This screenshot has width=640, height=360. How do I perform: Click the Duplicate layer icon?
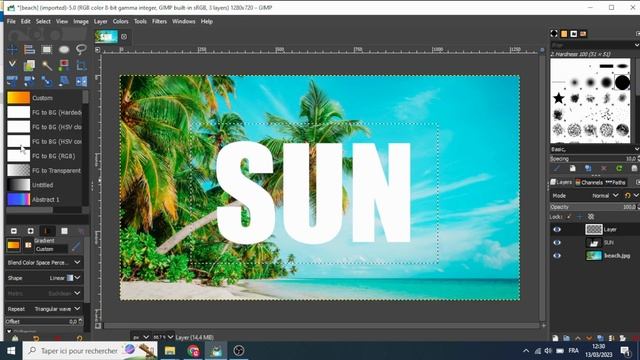coord(600,338)
